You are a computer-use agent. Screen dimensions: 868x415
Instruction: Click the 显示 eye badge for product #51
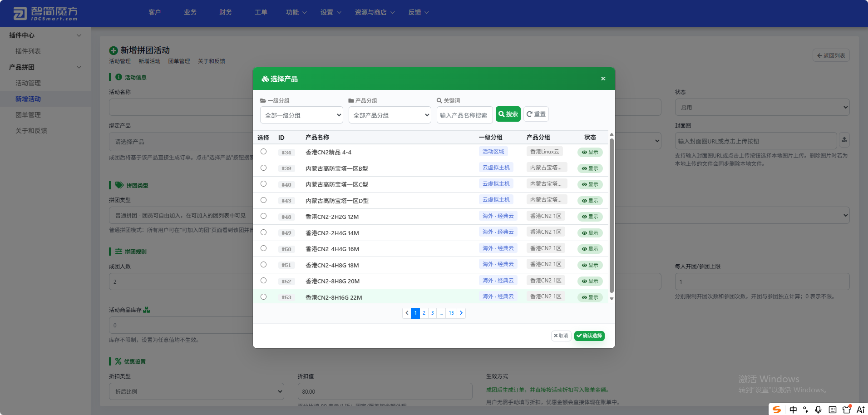590,265
